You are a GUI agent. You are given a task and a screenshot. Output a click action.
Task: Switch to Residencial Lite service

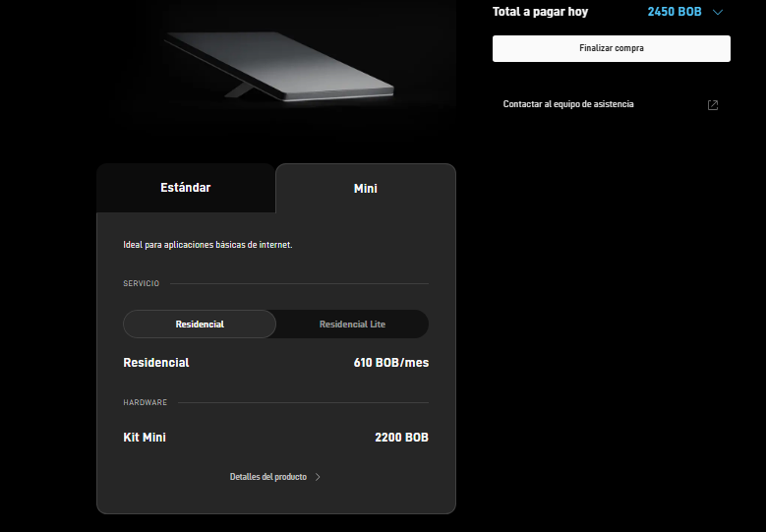(352, 324)
